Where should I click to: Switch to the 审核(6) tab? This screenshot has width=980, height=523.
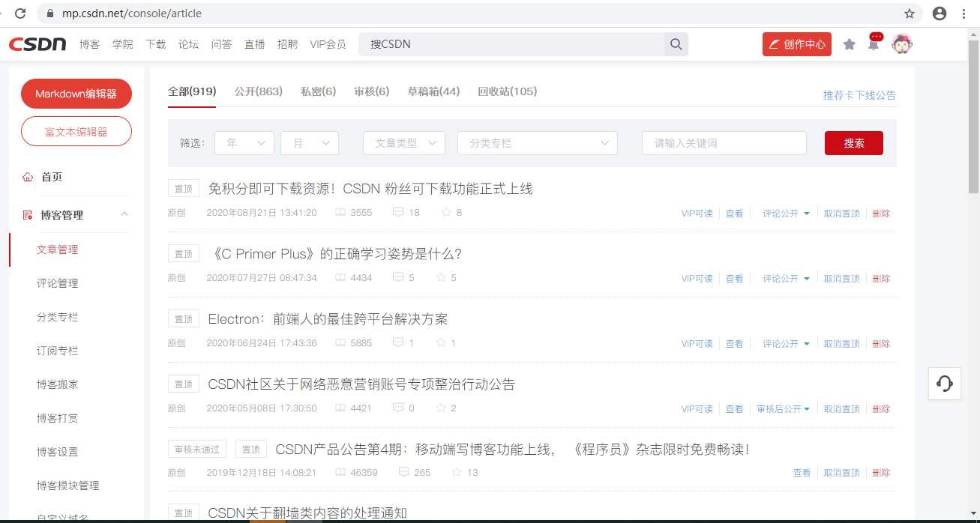pos(371,91)
